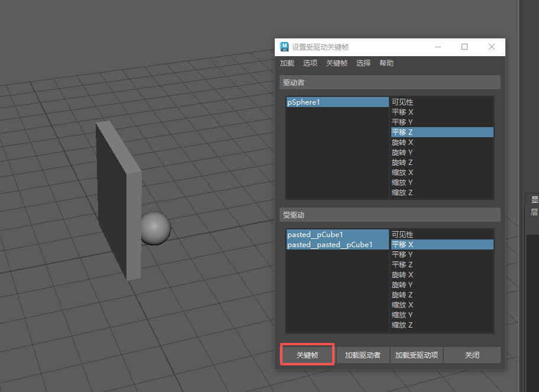Select 旋转 Z in the driver attribute list

click(443, 163)
